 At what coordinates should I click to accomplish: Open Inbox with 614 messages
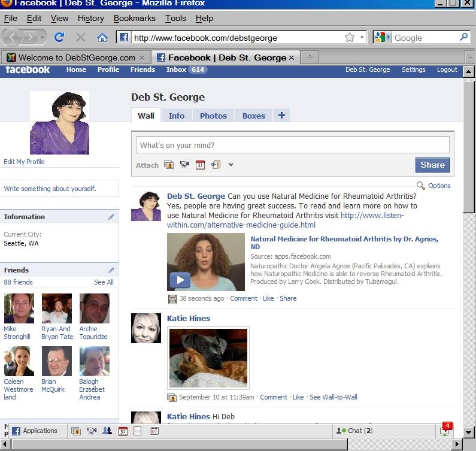186,69
